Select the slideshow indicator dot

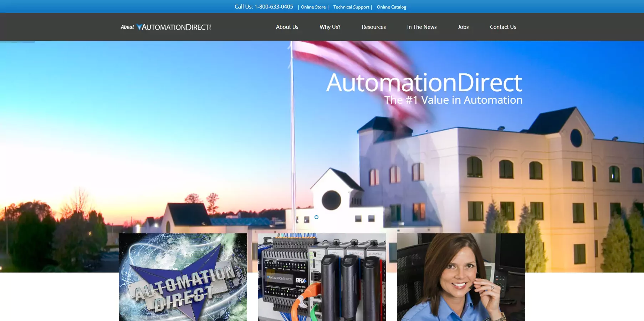point(316,217)
